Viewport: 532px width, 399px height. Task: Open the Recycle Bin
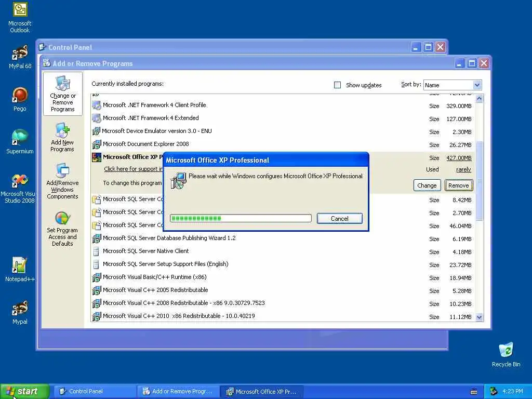point(506,354)
